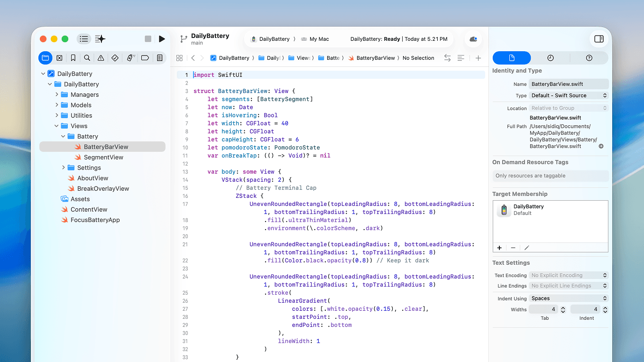Open the Bookmark navigator
The width and height of the screenshot is (644, 362).
[x=73, y=58]
